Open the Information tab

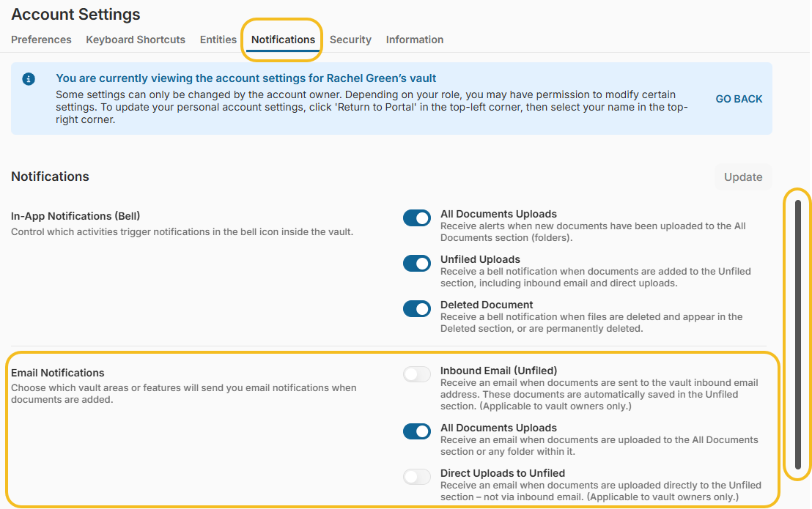pyautogui.click(x=415, y=40)
